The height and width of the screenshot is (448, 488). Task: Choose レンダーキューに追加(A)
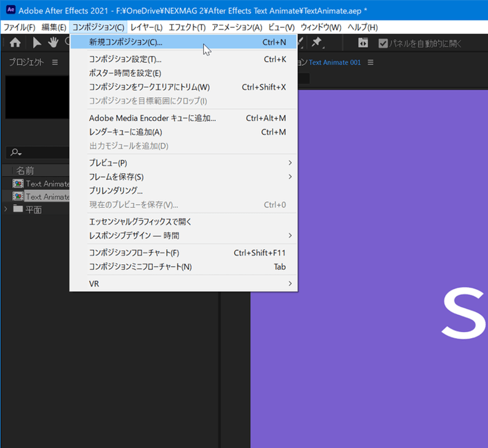coord(184,132)
